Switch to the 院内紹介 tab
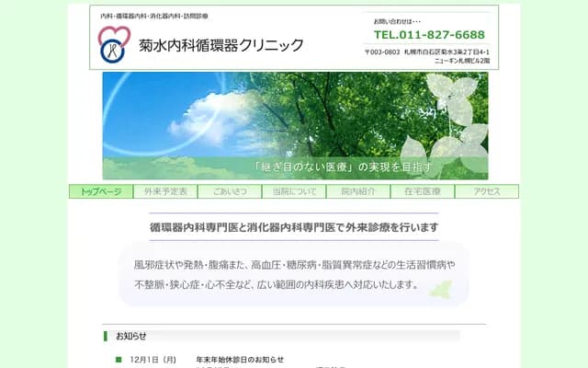588x368 pixels. point(358,191)
